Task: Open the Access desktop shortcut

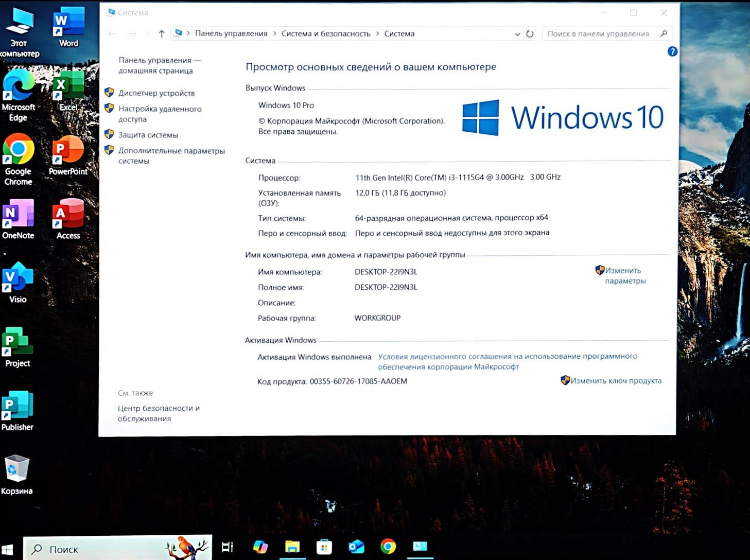Action: [x=68, y=219]
